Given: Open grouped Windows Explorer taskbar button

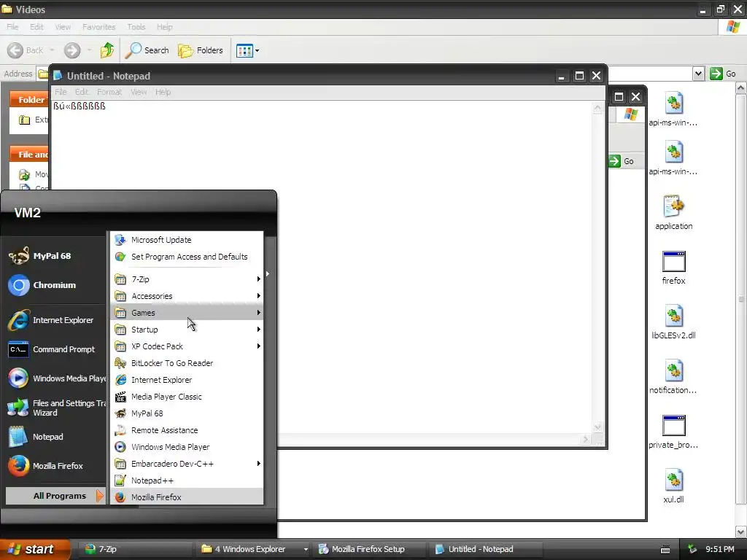Looking at the screenshot, I should click(252, 549).
